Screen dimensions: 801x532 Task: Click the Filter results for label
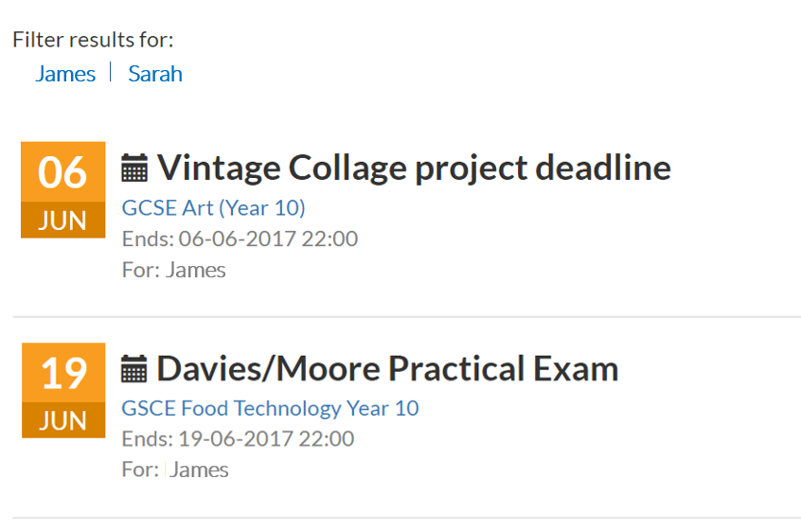point(94,40)
